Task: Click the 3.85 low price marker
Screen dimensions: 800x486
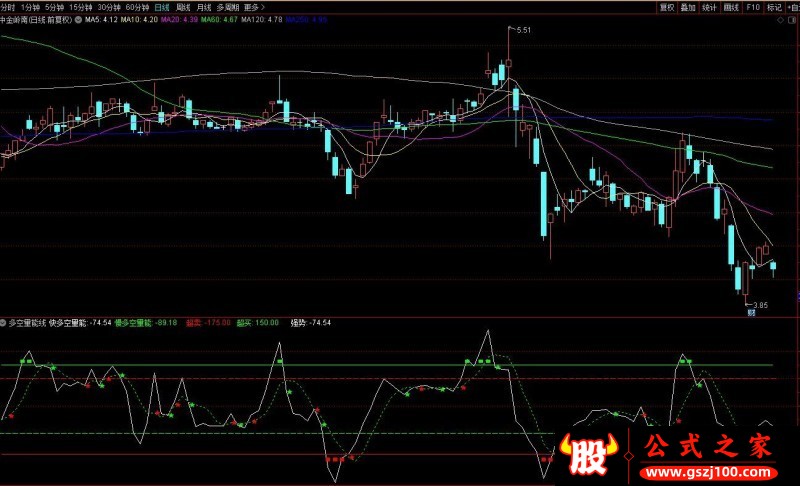Action: pos(760,304)
